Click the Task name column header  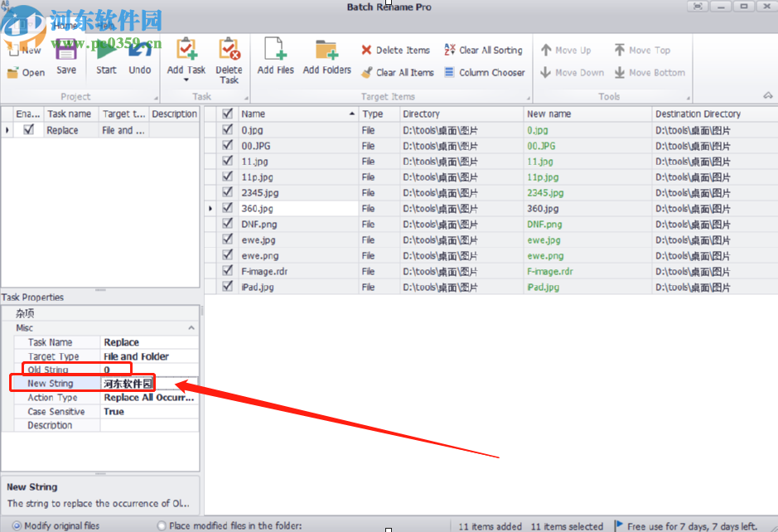[71, 114]
